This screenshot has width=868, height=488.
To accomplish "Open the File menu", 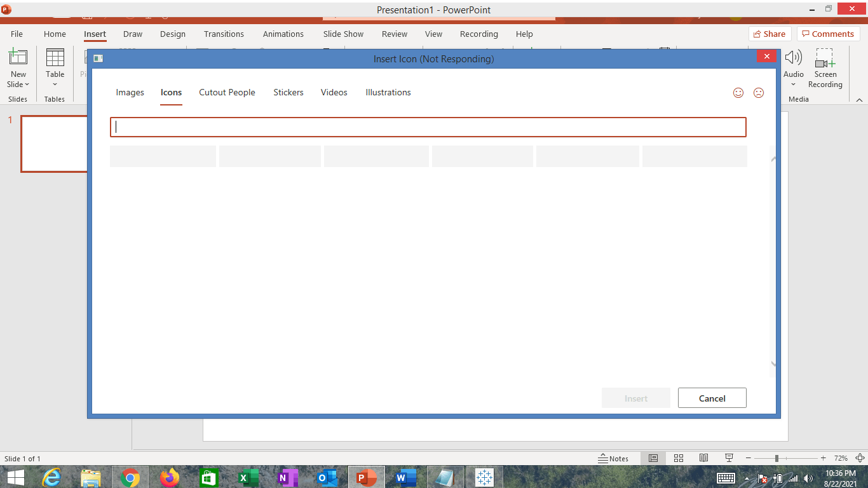I will (17, 34).
